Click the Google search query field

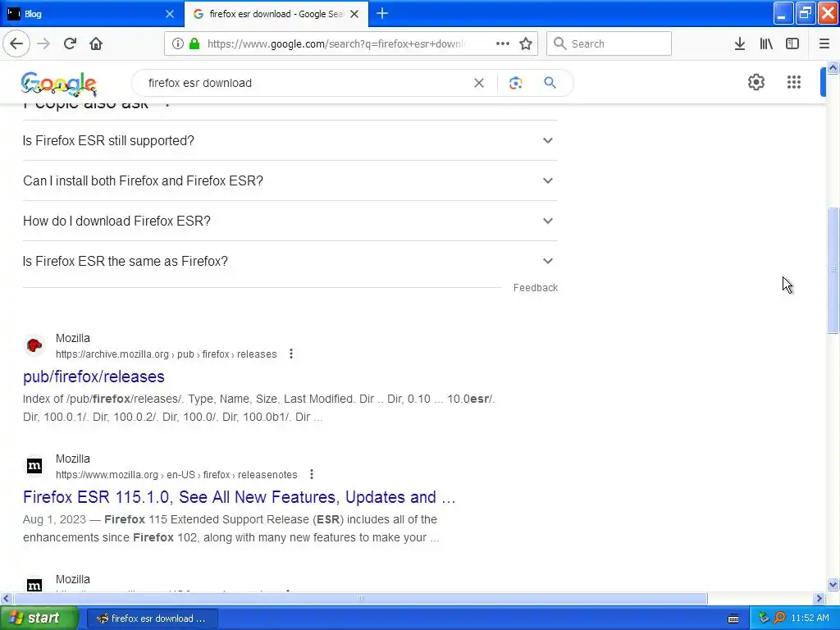tap(305, 83)
